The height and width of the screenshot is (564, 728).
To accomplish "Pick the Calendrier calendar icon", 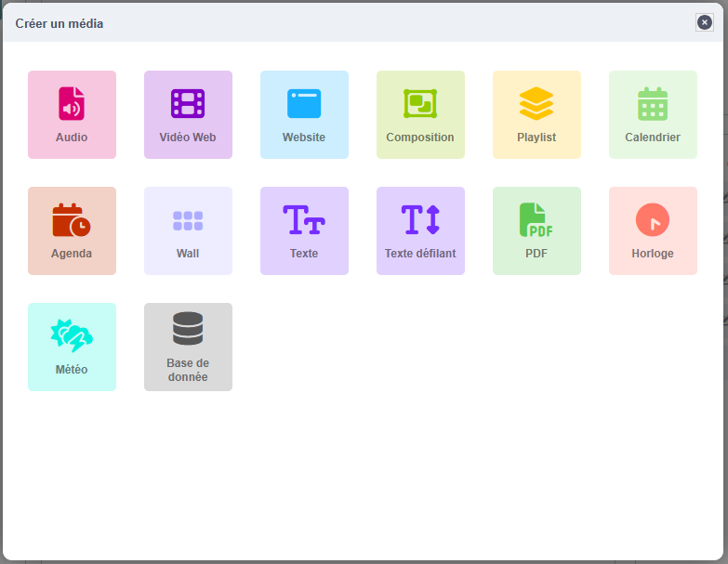I will (x=653, y=103).
